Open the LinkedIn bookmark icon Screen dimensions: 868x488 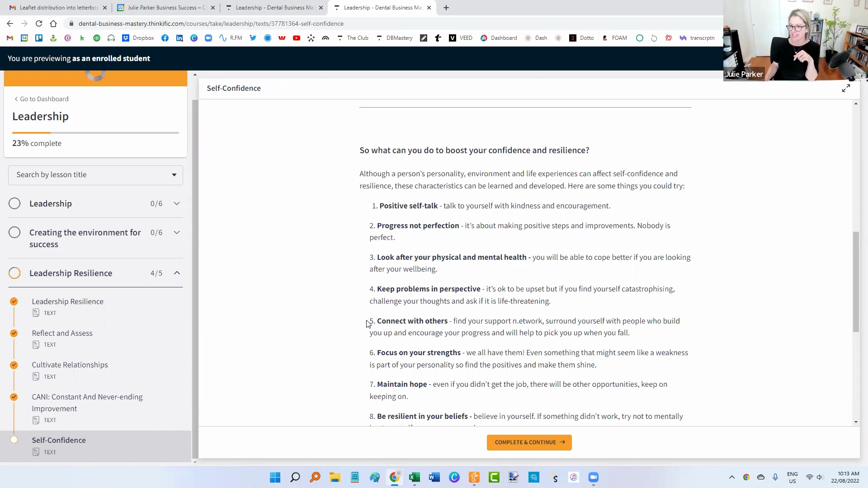[x=179, y=38]
